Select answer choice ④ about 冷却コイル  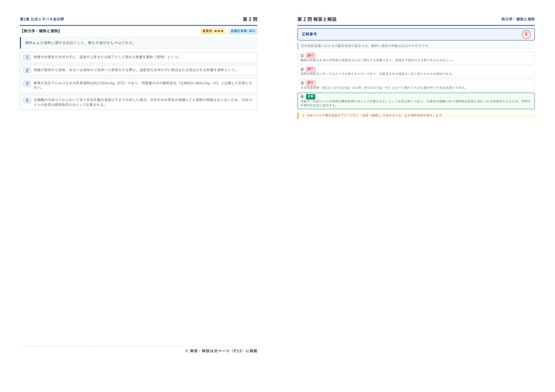coord(138,102)
